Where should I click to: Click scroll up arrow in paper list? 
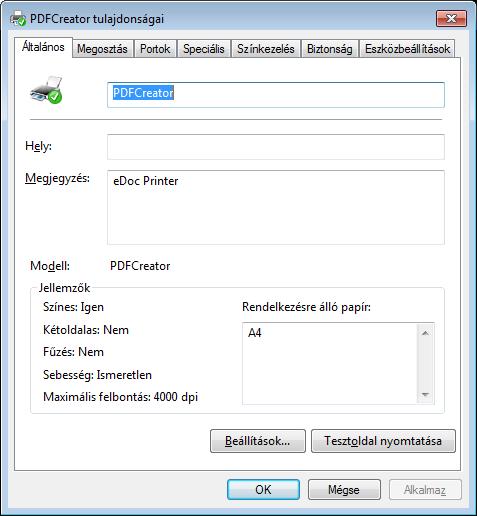point(425,333)
